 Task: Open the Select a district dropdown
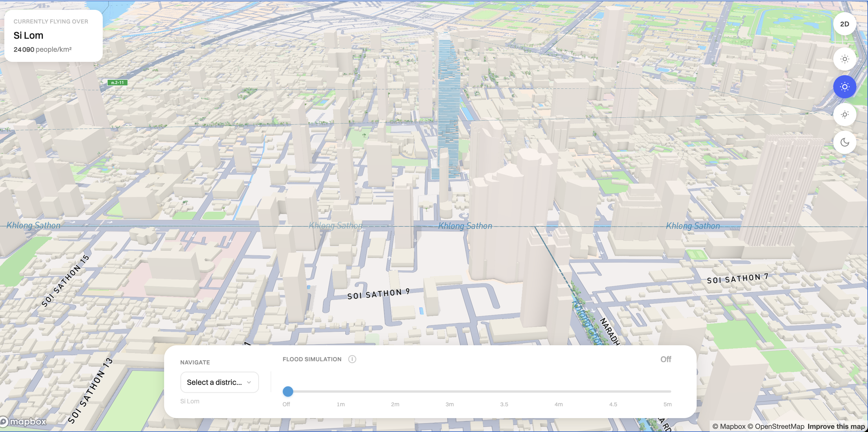[x=219, y=382]
